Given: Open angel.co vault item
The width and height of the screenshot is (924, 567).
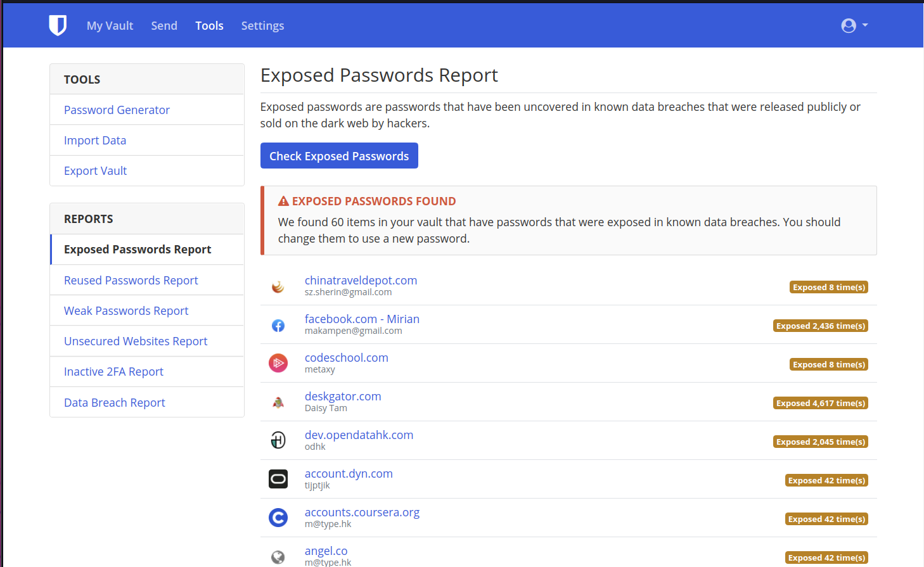Looking at the screenshot, I should (x=326, y=551).
